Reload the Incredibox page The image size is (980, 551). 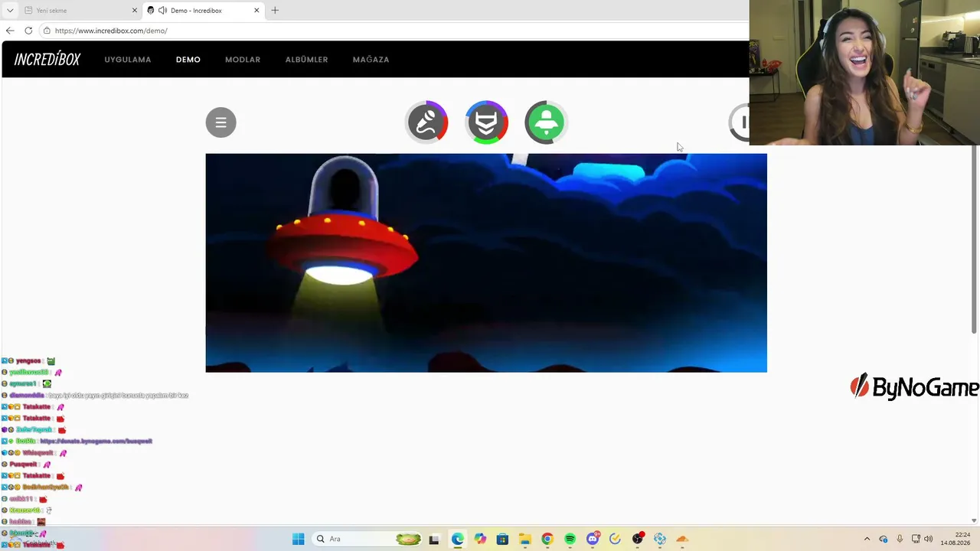coord(28,31)
